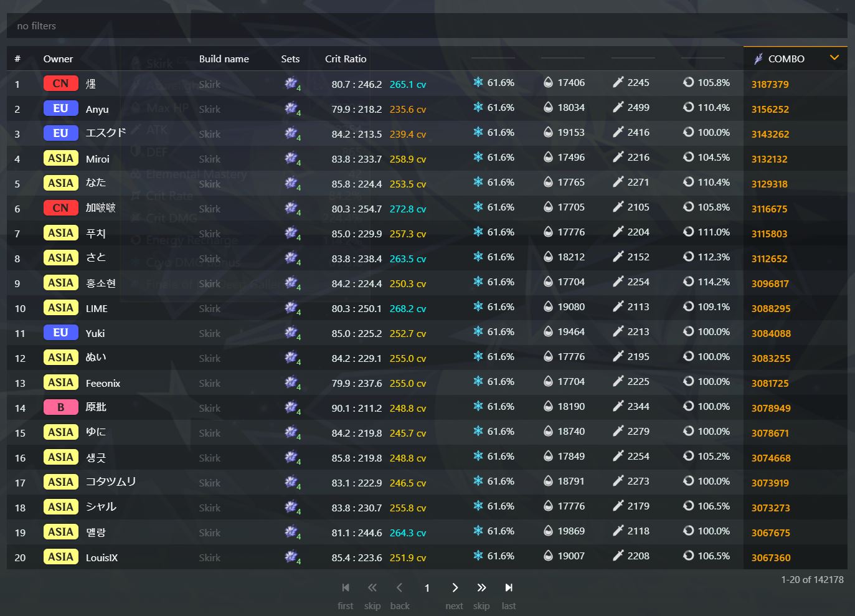Click the Cryo snowflake icon in Miroi's row
855x616 pixels.
pyautogui.click(x=478, y=157)
